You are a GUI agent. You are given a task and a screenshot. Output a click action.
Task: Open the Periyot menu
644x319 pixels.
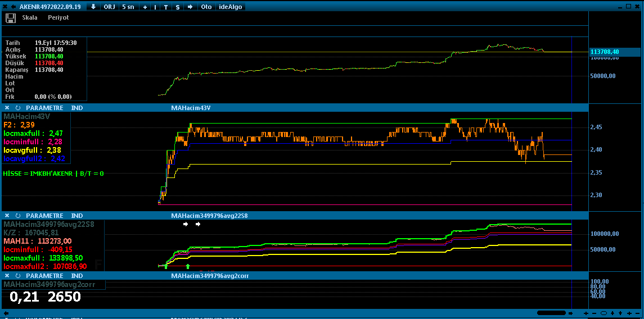pyautogui.click(x=58, y=17)
